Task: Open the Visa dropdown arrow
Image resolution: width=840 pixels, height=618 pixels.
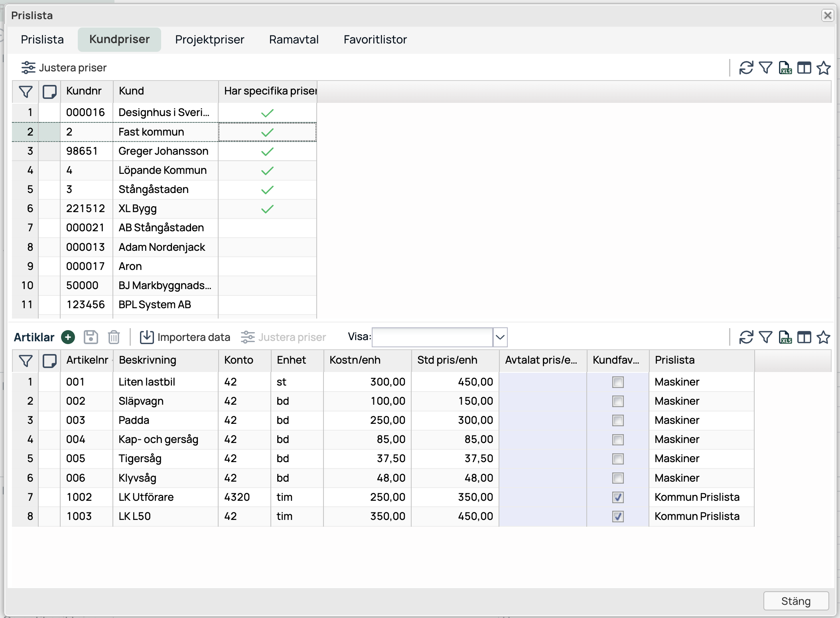Action: point(500,337)
